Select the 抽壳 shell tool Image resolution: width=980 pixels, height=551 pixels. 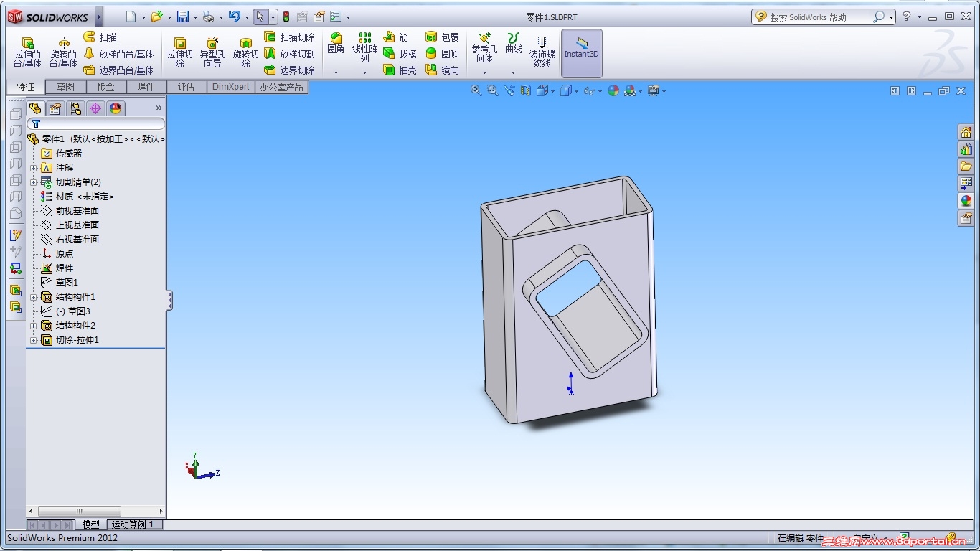[400, 70]
